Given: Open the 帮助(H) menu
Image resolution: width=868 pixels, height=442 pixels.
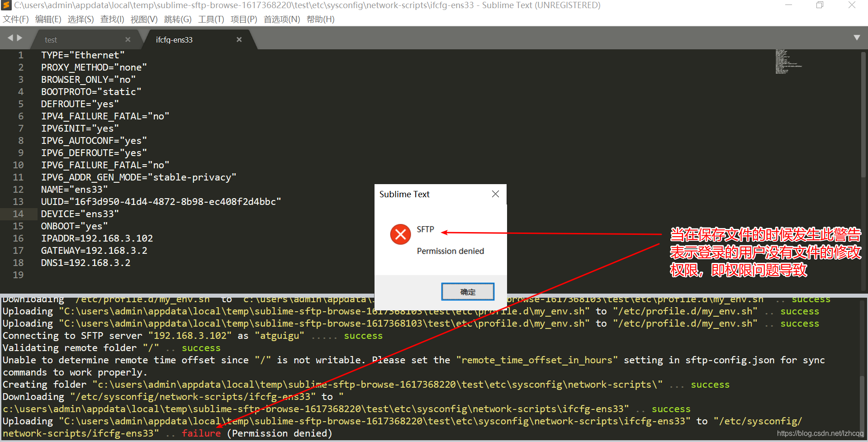Looking at the screenshot, I should click(x=320, y=19).
